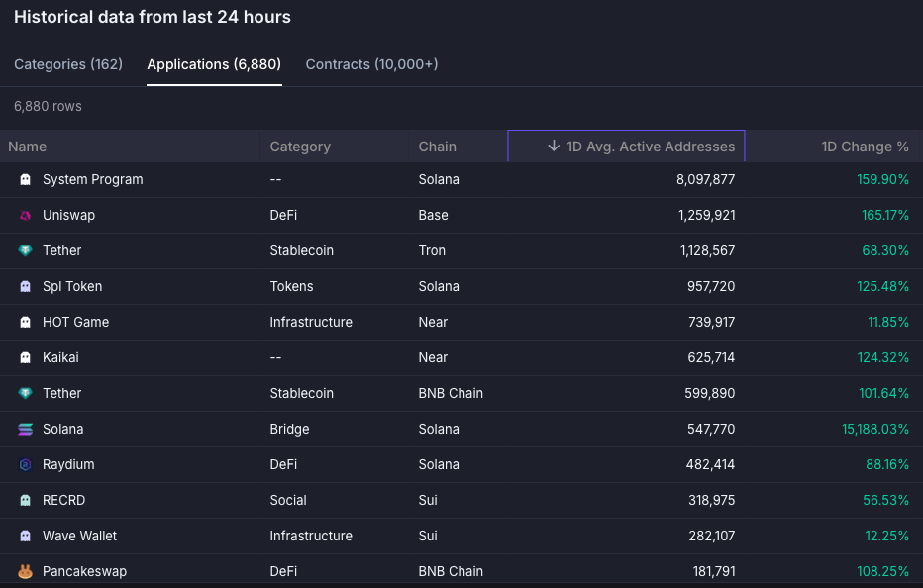The height and width of the screenshot is (588, 923).
Task: Click the Social category cell
Action: click(288, 500)
